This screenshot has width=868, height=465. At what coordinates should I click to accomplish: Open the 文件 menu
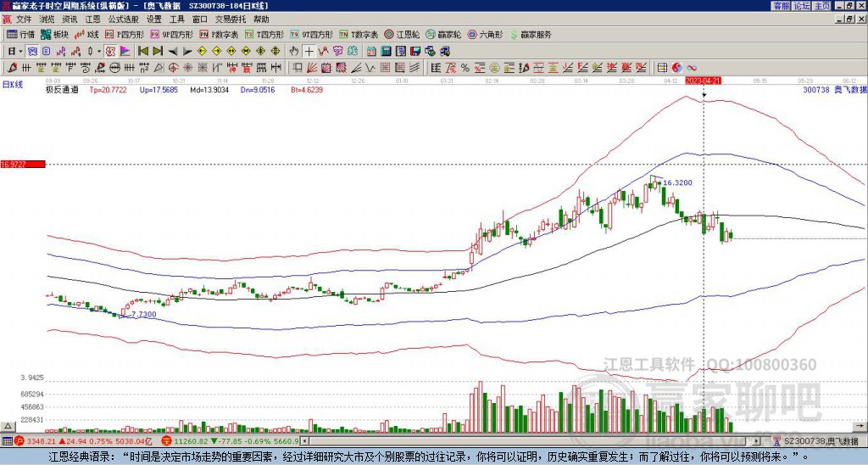[24, 20]
